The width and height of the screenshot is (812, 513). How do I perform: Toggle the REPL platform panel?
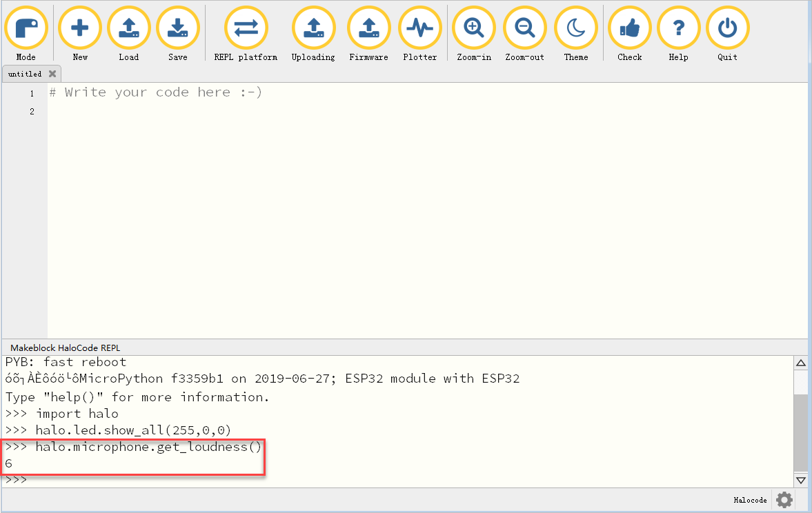246,28
